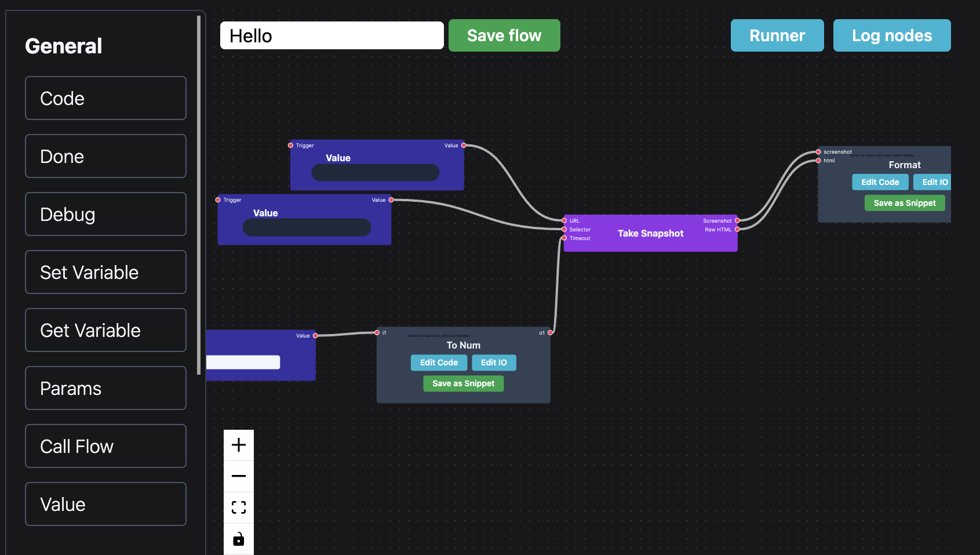The image size is (980, 555).
Task: Click Edit Code on To Num node
Action: (x=439, y=362)
